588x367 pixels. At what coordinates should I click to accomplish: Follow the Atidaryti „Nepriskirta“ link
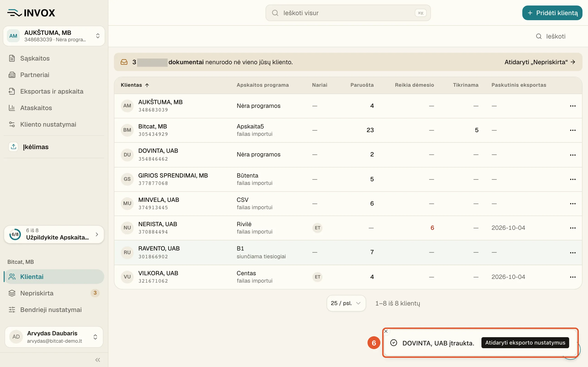pos(540,62)
